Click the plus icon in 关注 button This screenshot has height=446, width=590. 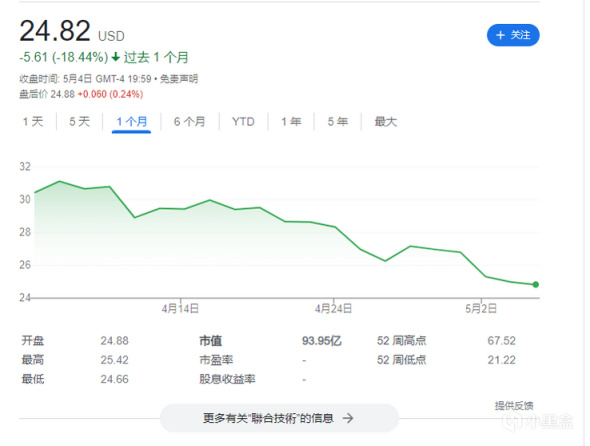pos(500,35)
